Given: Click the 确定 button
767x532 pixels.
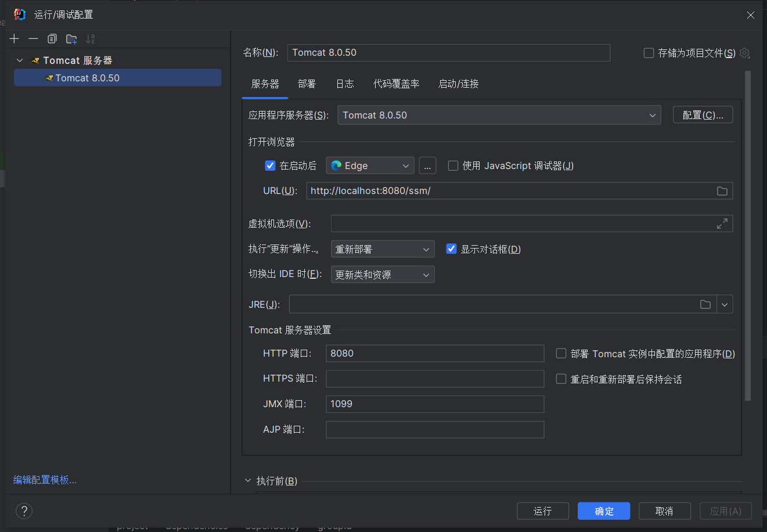Looking at the screenshot, I should pos(604,511).
